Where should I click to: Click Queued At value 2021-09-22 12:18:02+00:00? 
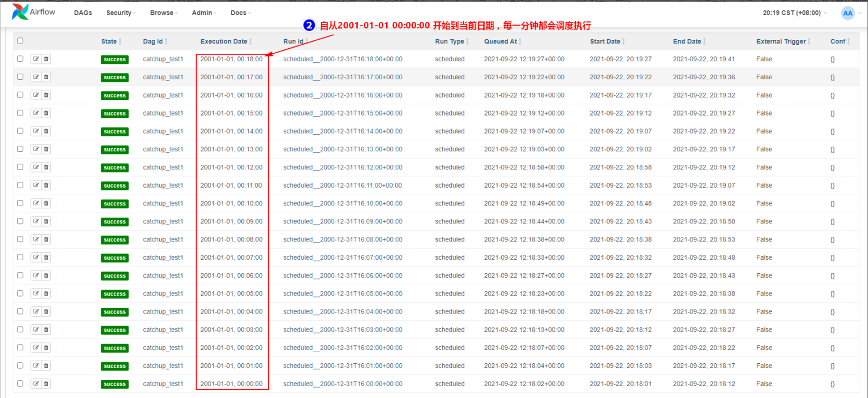[524, 384]
